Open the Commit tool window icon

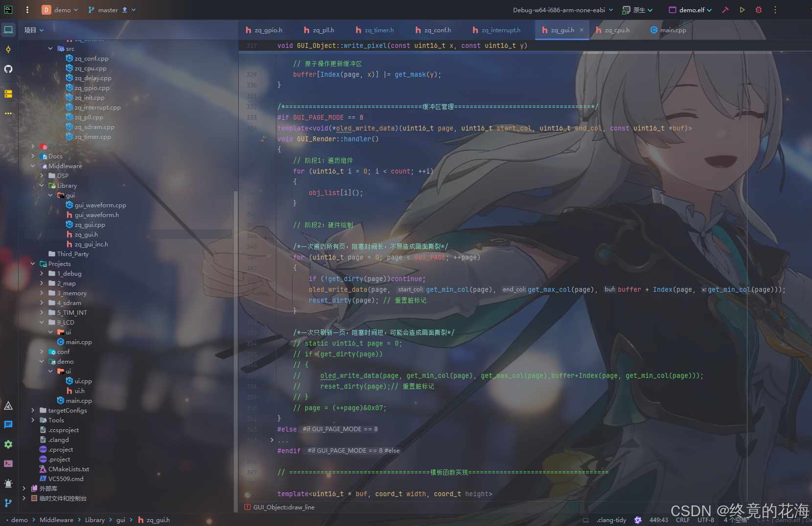point(8,49)
